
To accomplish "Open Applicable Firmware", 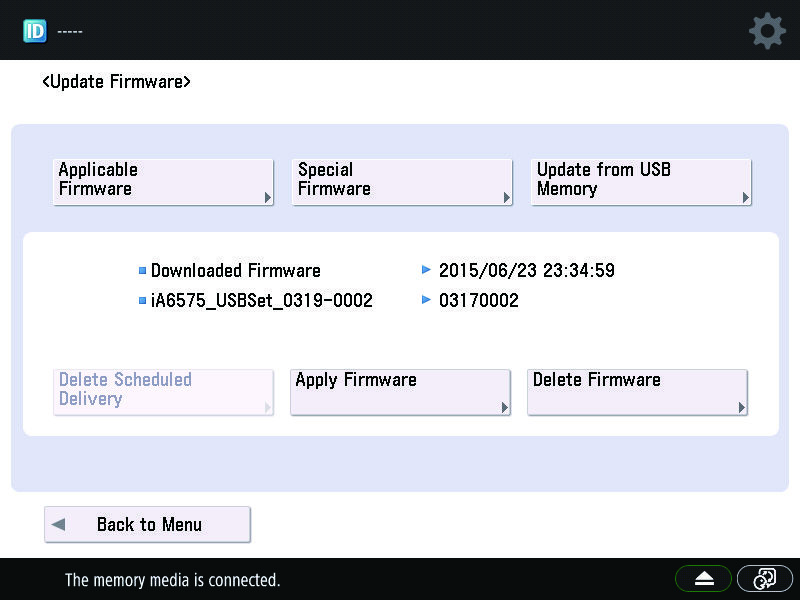I will pyautogui.click(x=163, y=182).
